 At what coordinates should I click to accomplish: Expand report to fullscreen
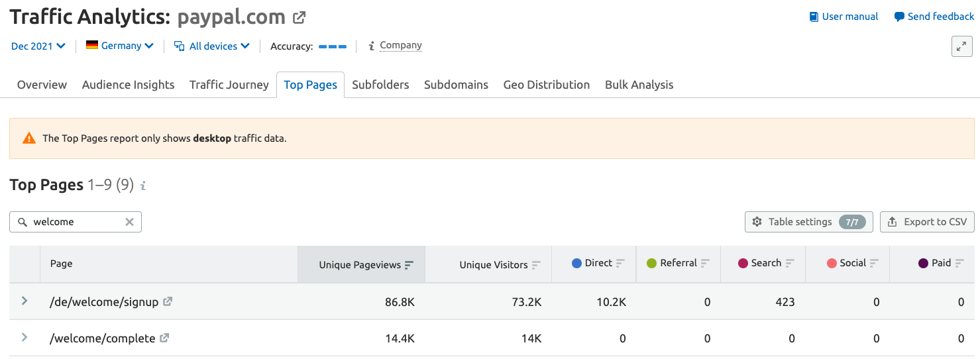(961, 46)
